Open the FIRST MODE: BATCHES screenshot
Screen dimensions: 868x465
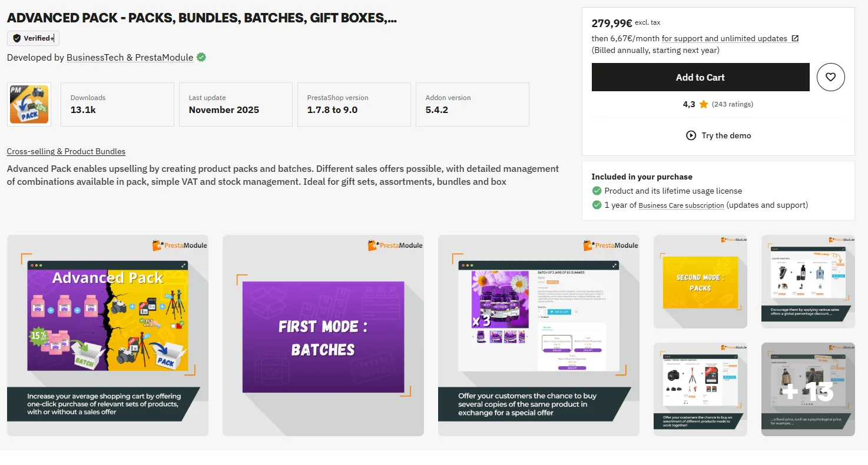[x=323, y=336]
